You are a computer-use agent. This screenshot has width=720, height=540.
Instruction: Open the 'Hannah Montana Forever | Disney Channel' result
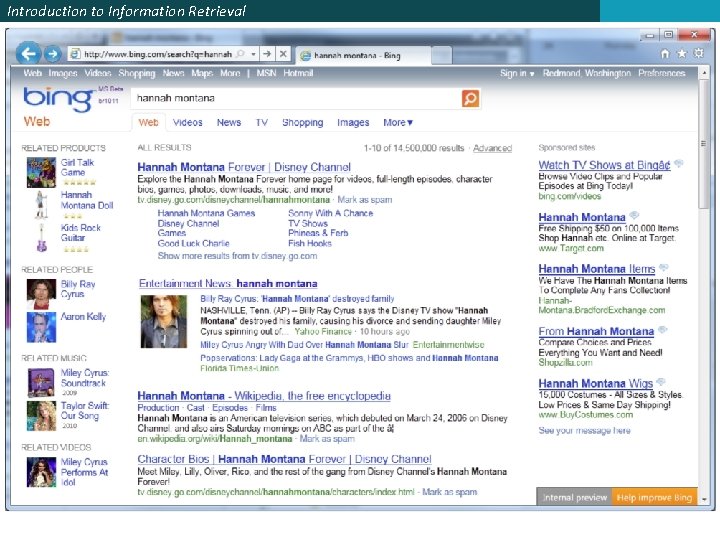click(x=244, y=167)
